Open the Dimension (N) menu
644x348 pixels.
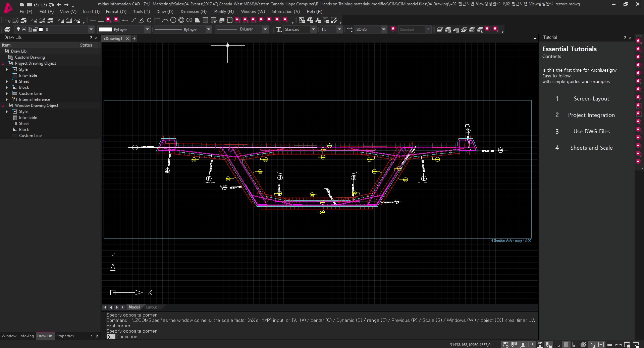(x=194, y=11)
